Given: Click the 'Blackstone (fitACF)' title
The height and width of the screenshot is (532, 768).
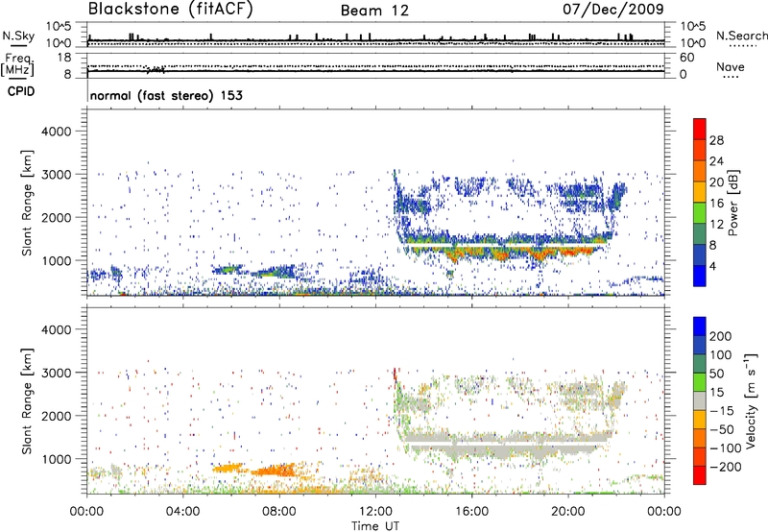Looking at the screenshot, I should click(171, 9).
